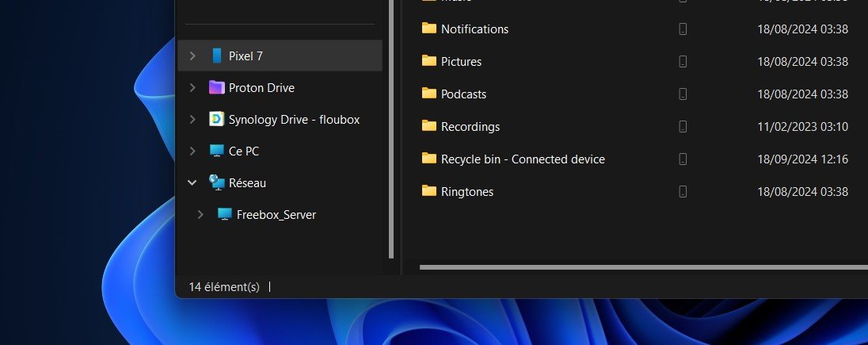Click device status icon in Ringtones row
The image size is (868, 345).
(x=683, y=191)
